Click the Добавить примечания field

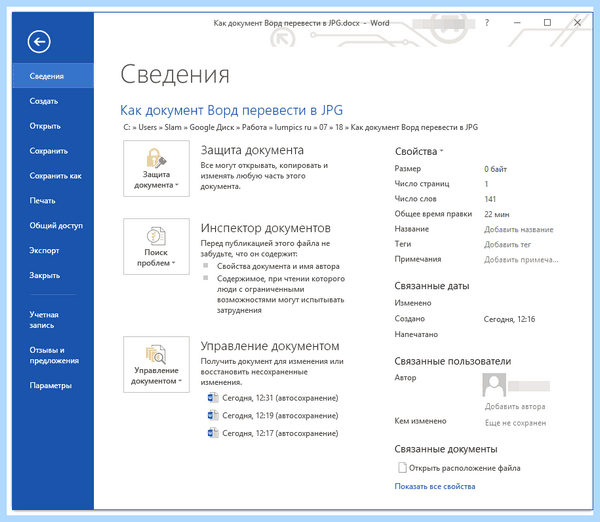click(x=521, y=259)
